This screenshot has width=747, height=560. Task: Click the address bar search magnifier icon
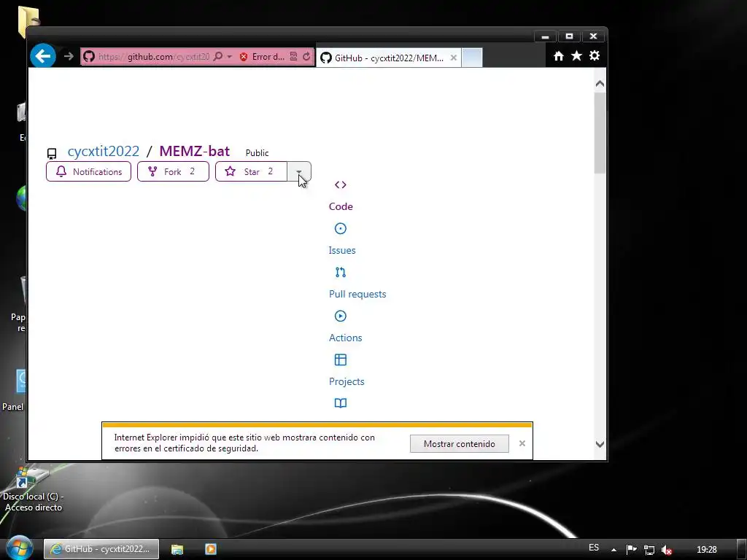coord(217,57)
